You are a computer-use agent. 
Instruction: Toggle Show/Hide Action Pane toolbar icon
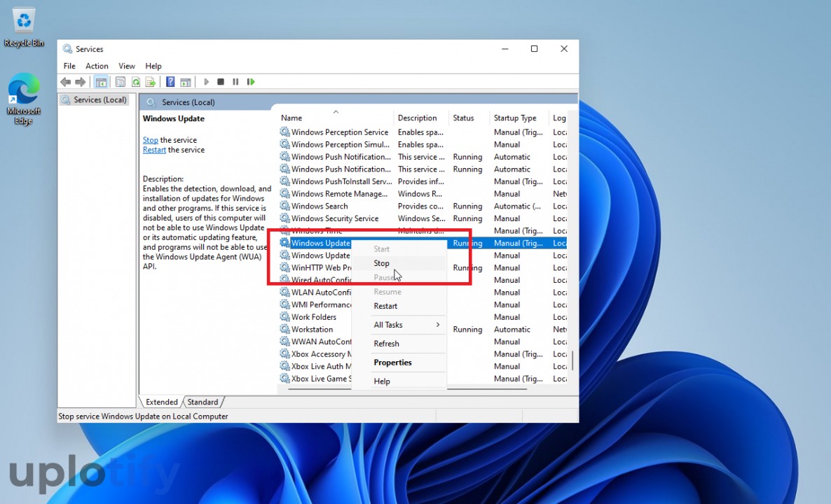[186, 82]
